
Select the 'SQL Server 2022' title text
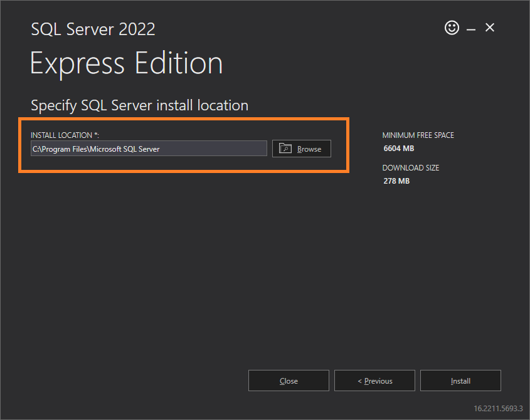(x=93, y=29)
